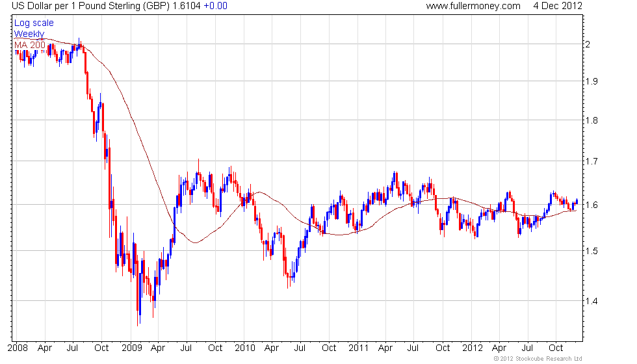Click the chart title 'US Dollar per 1 Pound Sterling (GBP)'
637x364 pixels.
[x=90, y=6]
